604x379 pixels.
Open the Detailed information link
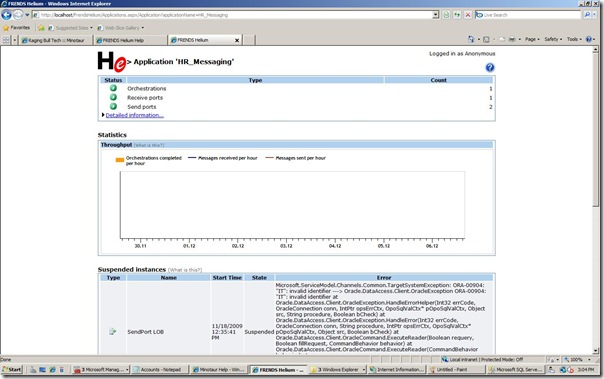pyautogui.click(x=134, y=115)
